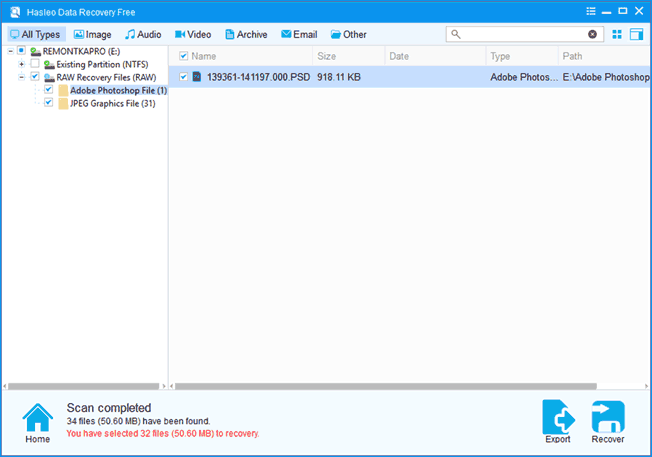Uncheck the JPEG Graphics File checkbox
The width and height of the screenshot is (652, 457).
[49, 102]
